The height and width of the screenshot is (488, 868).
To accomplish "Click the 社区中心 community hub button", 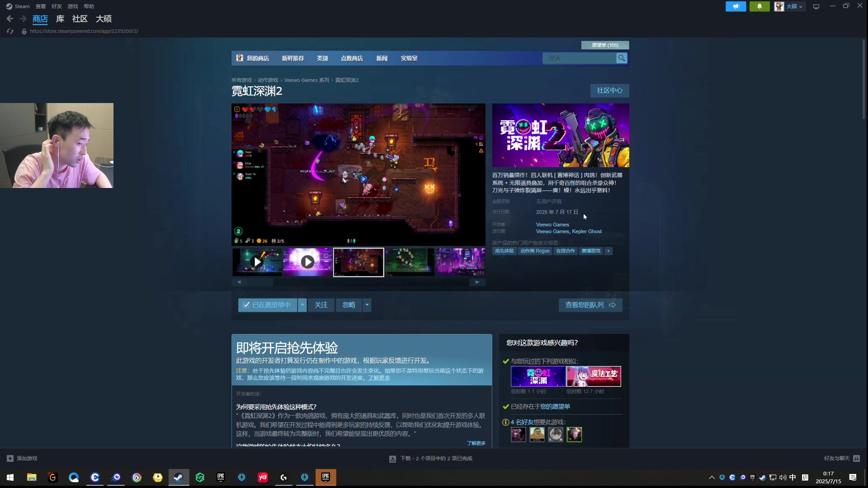I will 609,90.
